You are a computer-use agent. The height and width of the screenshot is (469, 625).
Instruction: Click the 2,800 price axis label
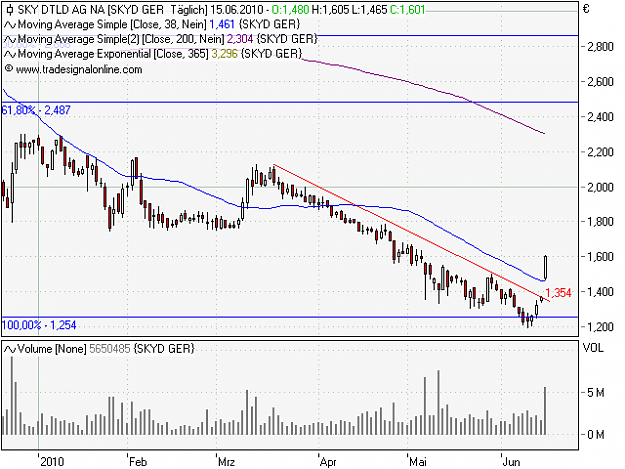coord(600,47)
